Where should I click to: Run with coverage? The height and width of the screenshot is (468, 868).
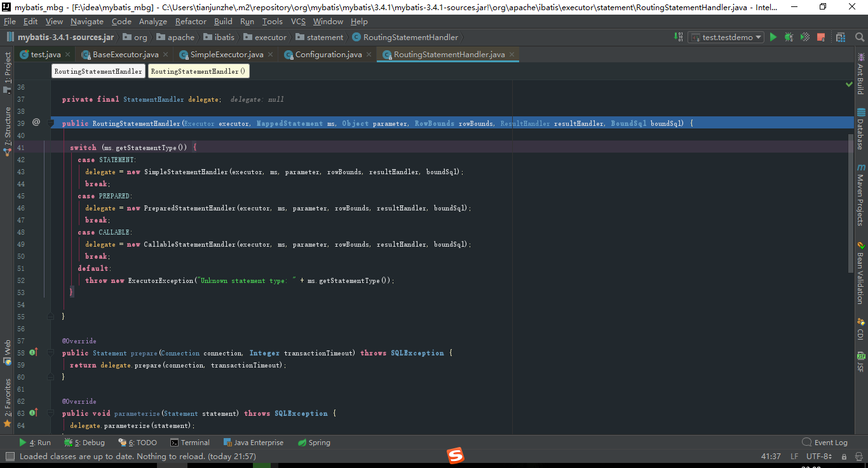click(x=804, y=37)
